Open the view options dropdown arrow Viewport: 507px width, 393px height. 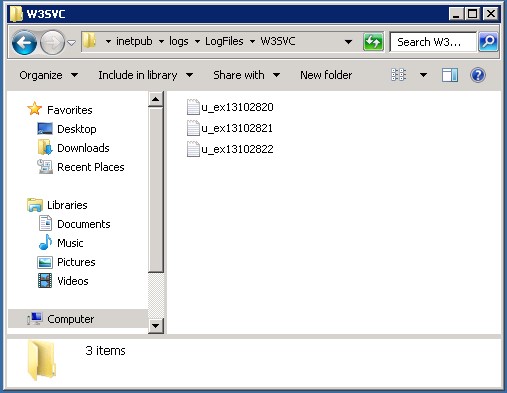pyautogui.click(x=423, y=75)
